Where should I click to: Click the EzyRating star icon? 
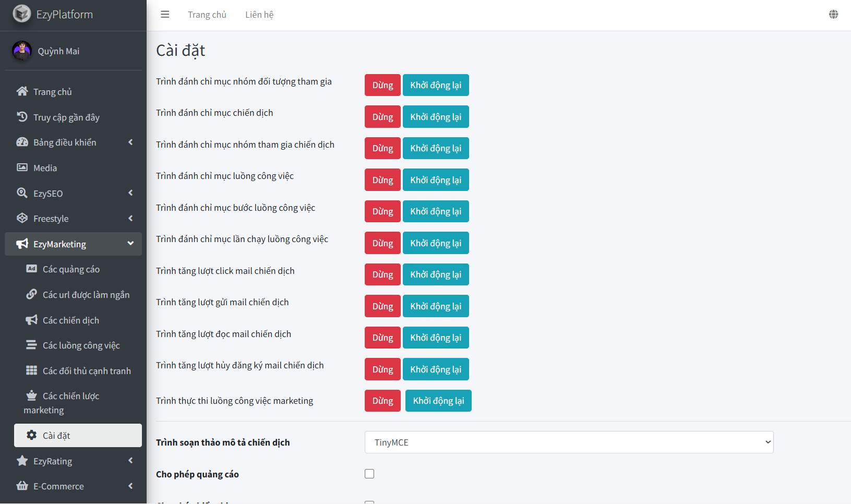[x=22, y=461]
